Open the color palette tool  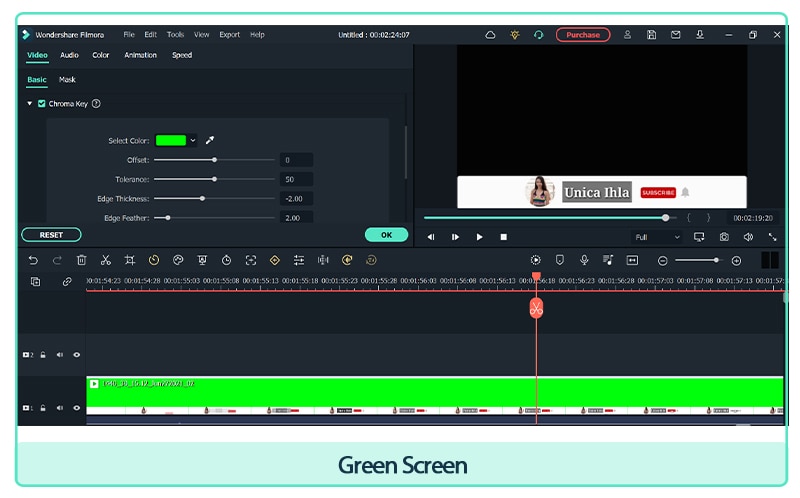coord(178,260)
